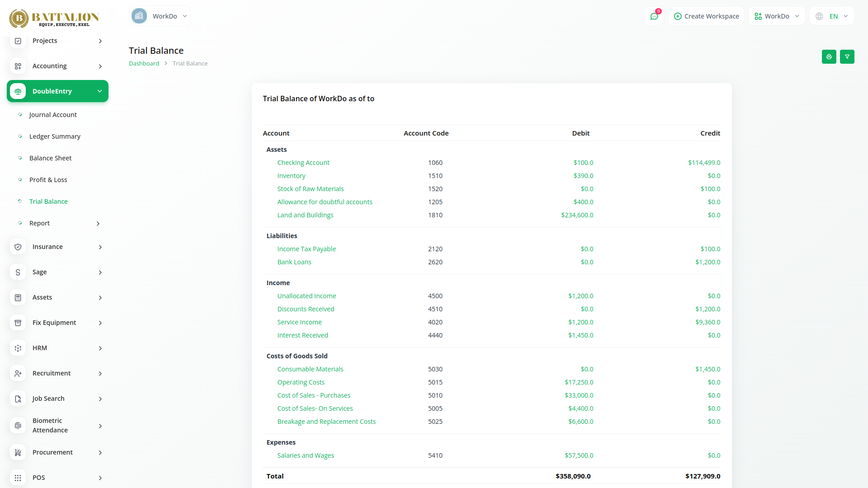
Task: Click the green filter icon button
Action: 847,57
